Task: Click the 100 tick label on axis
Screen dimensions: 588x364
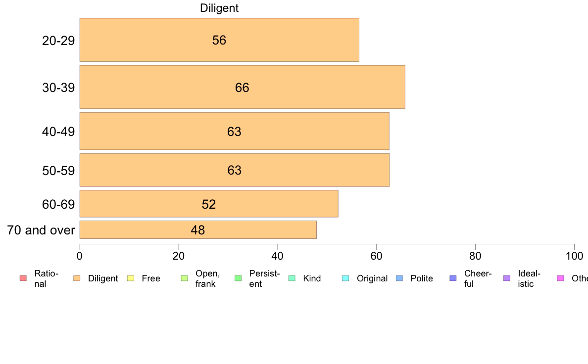Action: pyautogui.click(x=574, y=256)
